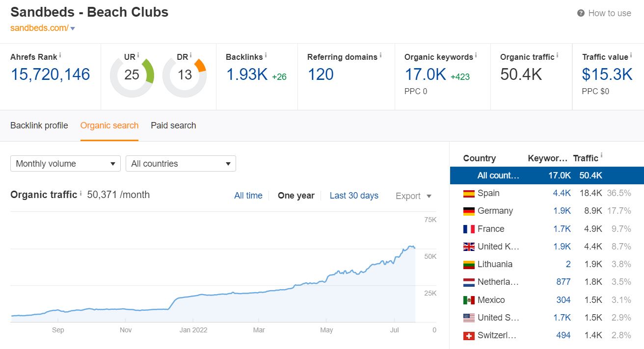Click info icon beside Organic traffic chart title
This screenshot has width=644, height=349.
pyautogui.click(x=81, y=193)
